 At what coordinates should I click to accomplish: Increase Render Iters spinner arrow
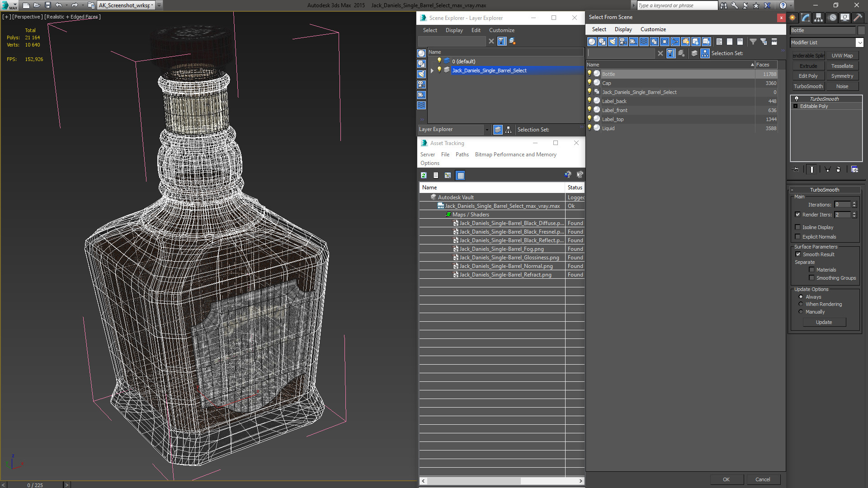(x=854, y=213)
